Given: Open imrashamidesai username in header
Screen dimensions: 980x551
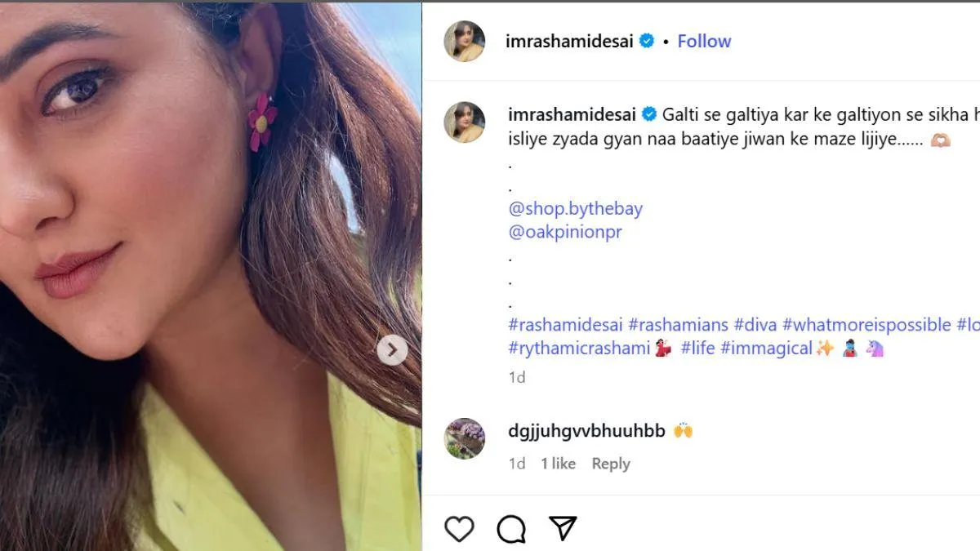Looking at the screenshot, I should [569, 41].
